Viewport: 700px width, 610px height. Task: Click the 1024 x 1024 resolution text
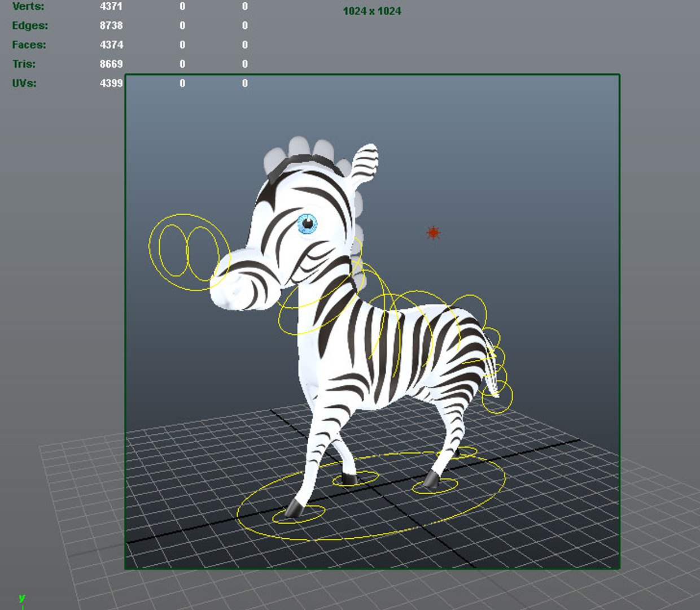(x=372, y=11)
